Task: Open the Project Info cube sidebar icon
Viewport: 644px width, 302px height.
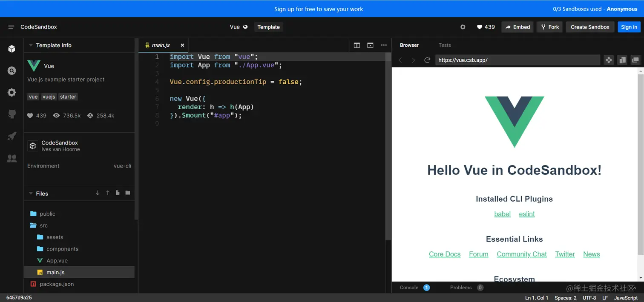Action: point(12,49)
